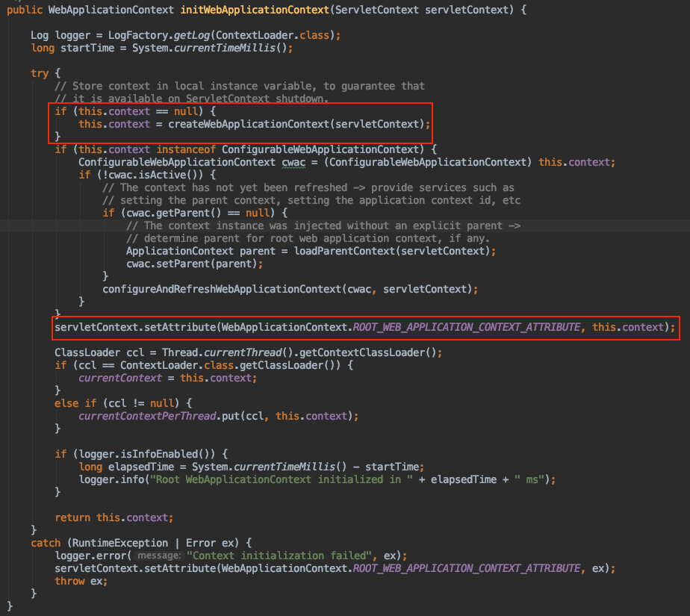Click the startTime variable declaration
690x616 pixels.
tap(87, 48)
